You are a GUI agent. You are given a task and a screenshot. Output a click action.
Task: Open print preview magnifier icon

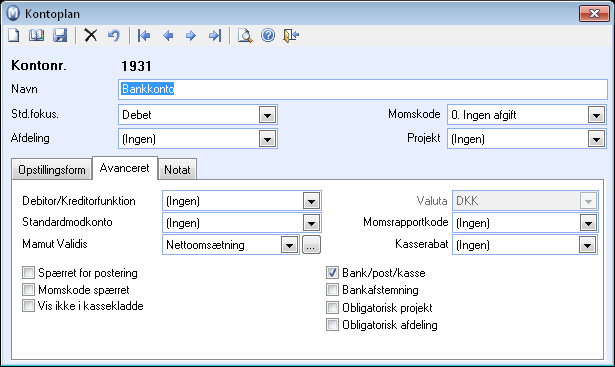click(245, 36)
